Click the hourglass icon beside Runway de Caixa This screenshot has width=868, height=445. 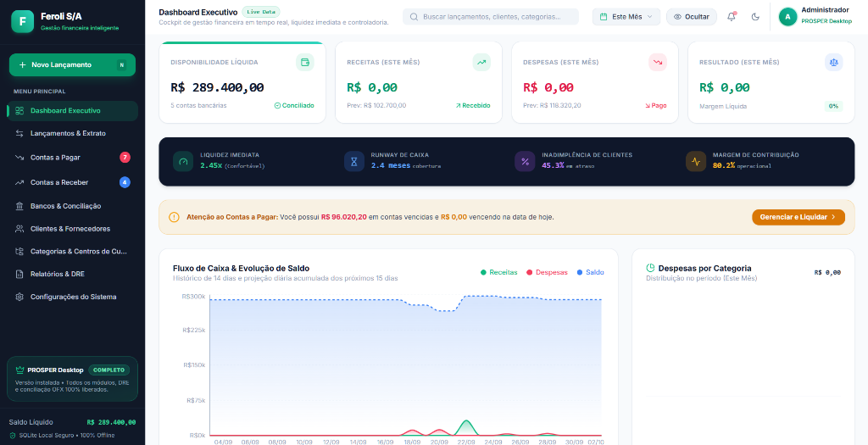coord(354,162)
